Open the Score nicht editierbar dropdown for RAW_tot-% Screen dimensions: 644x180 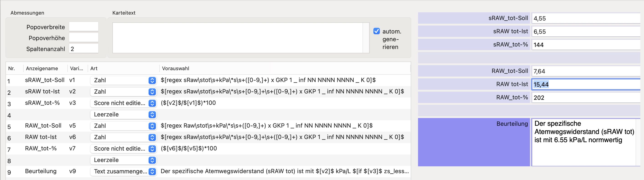pyautogui.click(x=124, y=149)
